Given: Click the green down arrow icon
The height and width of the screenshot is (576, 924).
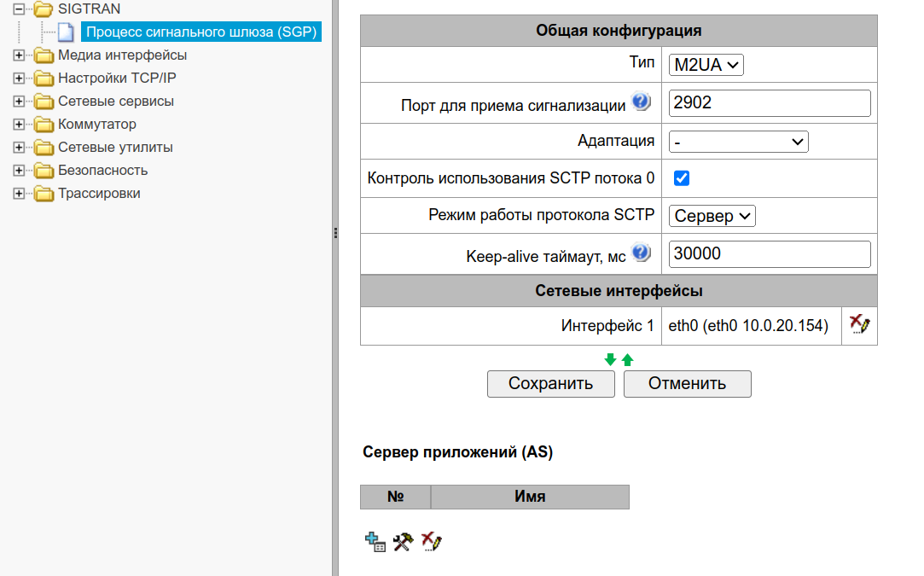Looking at the screenshot, I should (x=610, y=359).
